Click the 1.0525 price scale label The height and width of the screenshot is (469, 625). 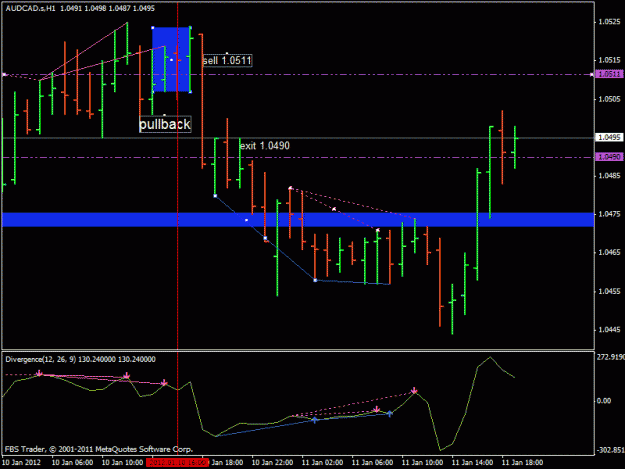click(609, 22)
